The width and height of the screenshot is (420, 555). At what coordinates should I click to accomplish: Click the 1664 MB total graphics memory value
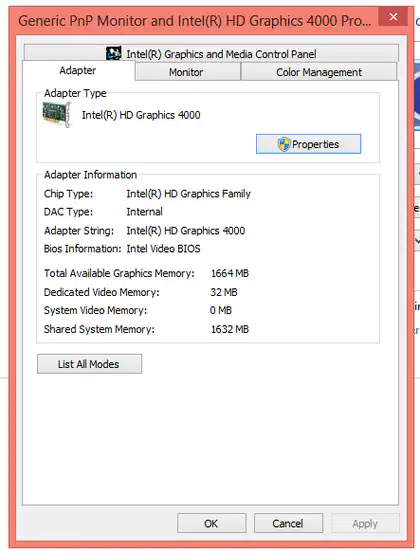coord(230,273)
